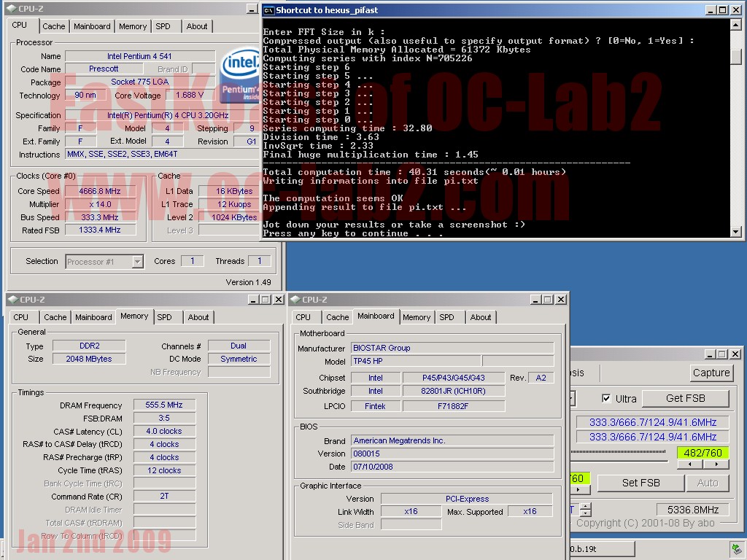
Task: Switch to About tab in bottom-left CPU-Z window
Action: coord(198,317)
